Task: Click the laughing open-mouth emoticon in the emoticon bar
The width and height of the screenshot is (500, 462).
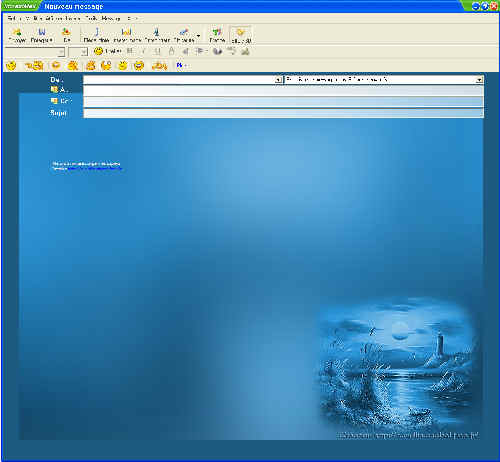Action: pyautogui.click(x=139, y=65)
